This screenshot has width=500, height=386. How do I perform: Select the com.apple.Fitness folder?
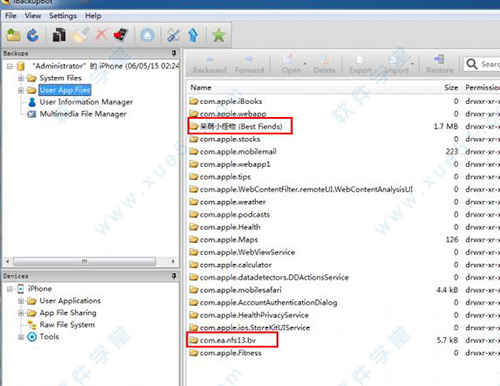[x=231, y=353]
